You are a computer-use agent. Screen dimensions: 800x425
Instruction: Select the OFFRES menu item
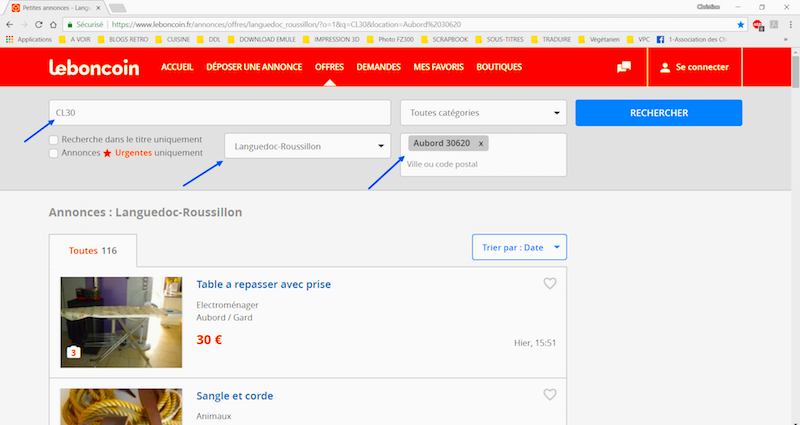[x=329, y=67]
